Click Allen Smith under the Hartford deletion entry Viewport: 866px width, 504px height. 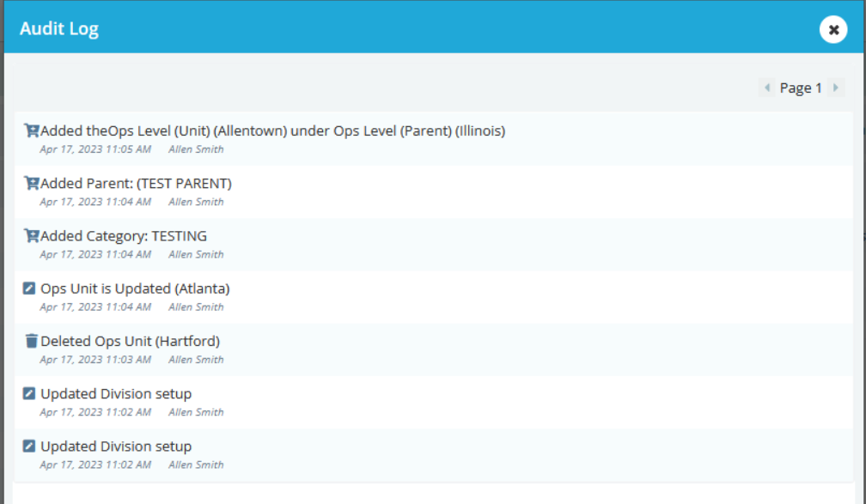point(196,360)
